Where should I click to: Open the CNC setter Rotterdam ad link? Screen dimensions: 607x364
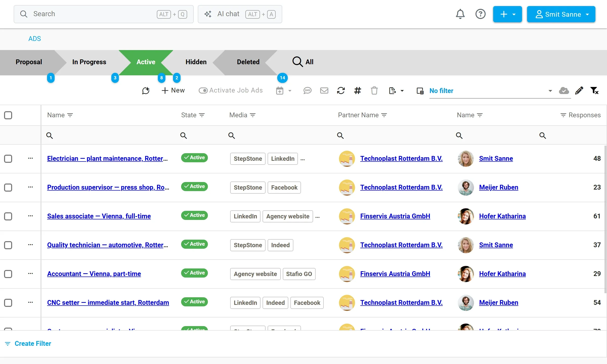[108, 303]
